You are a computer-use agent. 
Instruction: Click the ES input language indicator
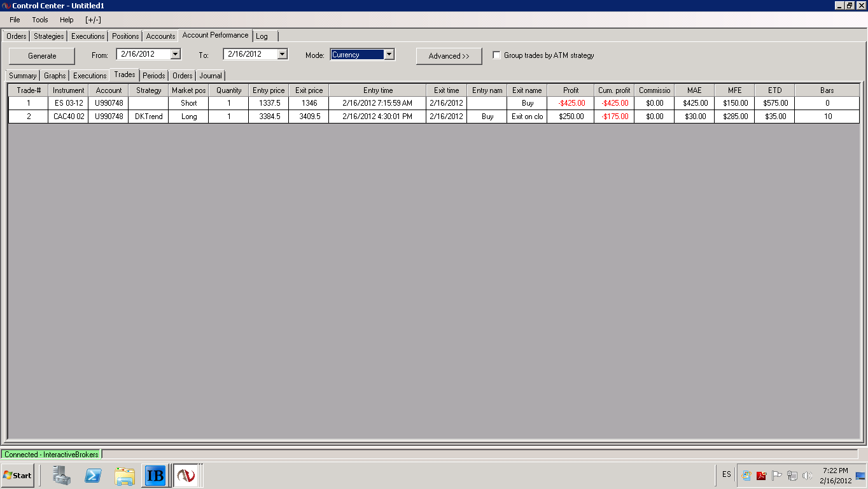(x=727, y=475)
